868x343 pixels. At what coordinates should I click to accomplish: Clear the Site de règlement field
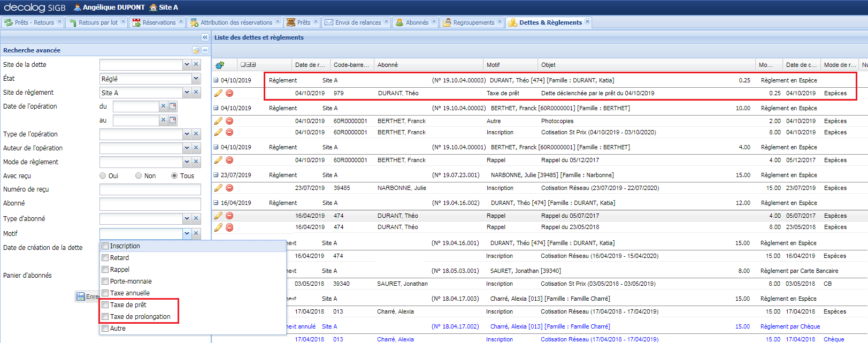coord(196,93)
